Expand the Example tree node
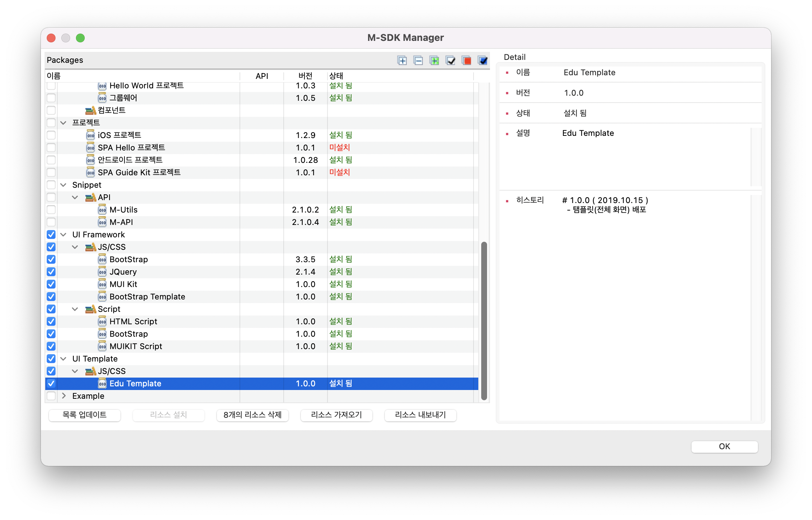This screenshot has width=812, height=520. pos(64,396)
